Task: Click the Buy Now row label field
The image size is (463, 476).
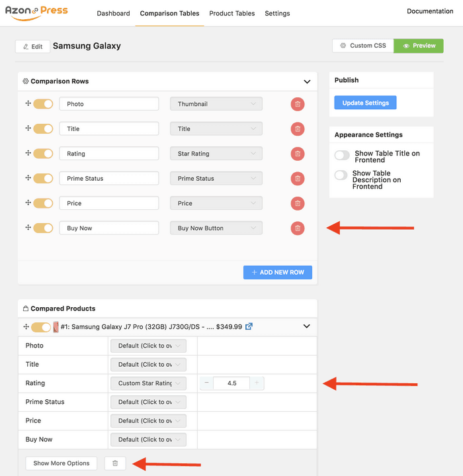Action: [109, 228]
